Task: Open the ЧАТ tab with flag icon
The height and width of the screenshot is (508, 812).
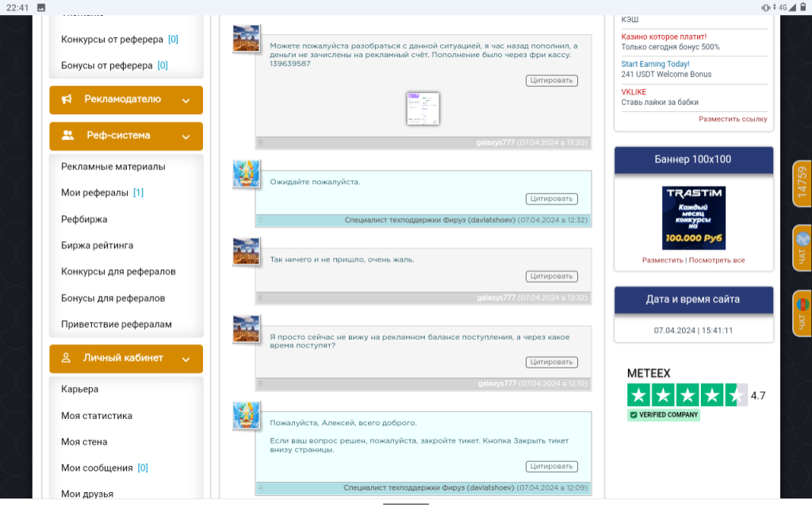Action: 802,313
